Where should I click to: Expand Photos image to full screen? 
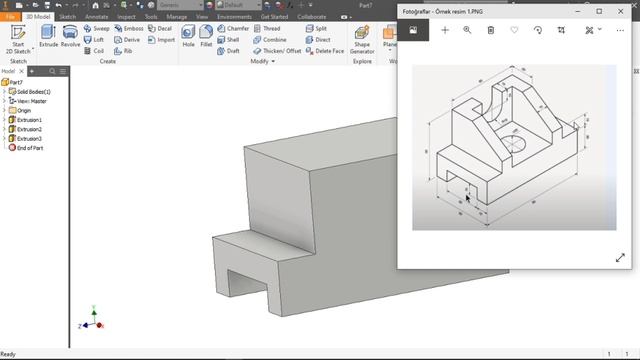coord(620,258)
